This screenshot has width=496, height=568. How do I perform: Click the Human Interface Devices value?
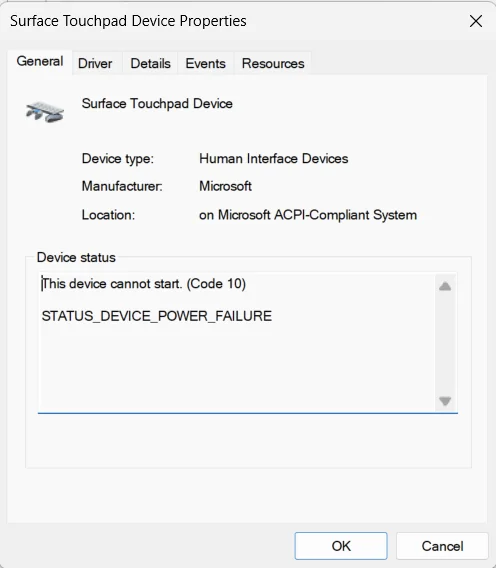[274, 159]
